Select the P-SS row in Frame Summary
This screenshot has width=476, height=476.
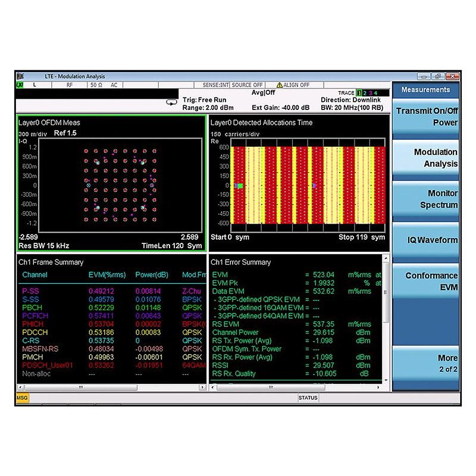point(112,291)
